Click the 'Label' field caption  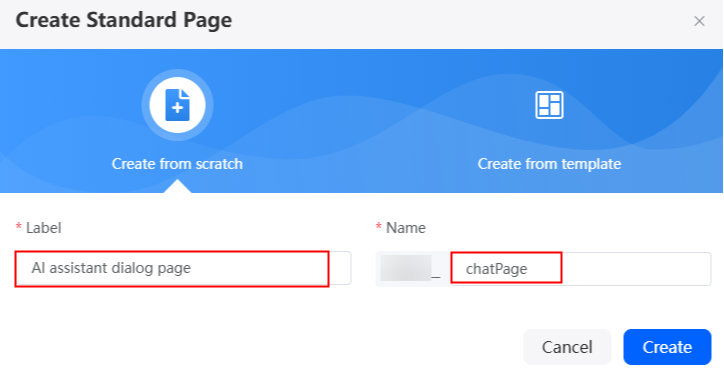(43, 228)
